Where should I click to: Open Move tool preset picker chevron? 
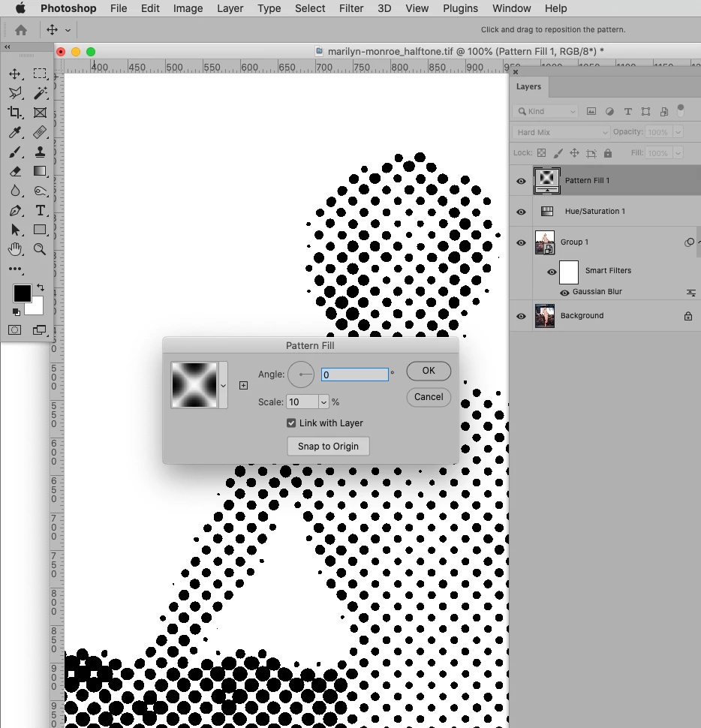pyautogui.click(x=68, y=30)
